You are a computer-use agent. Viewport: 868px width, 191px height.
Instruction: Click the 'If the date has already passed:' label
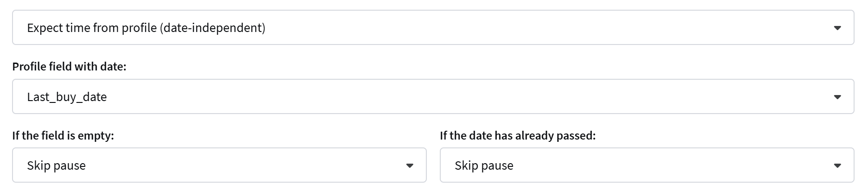[x=517, y=136]
